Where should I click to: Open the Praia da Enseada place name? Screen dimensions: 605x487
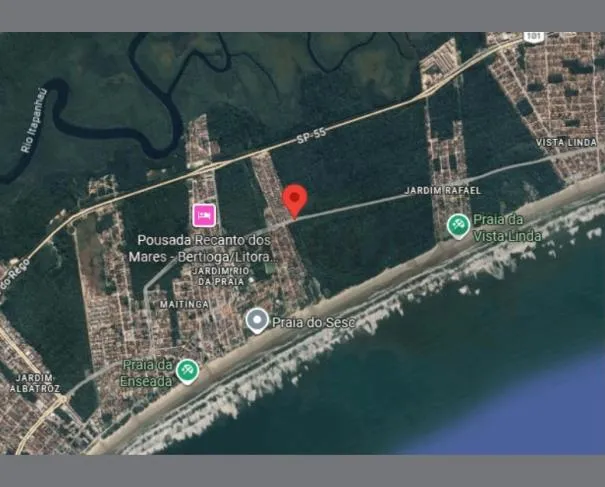pos(146,373)
